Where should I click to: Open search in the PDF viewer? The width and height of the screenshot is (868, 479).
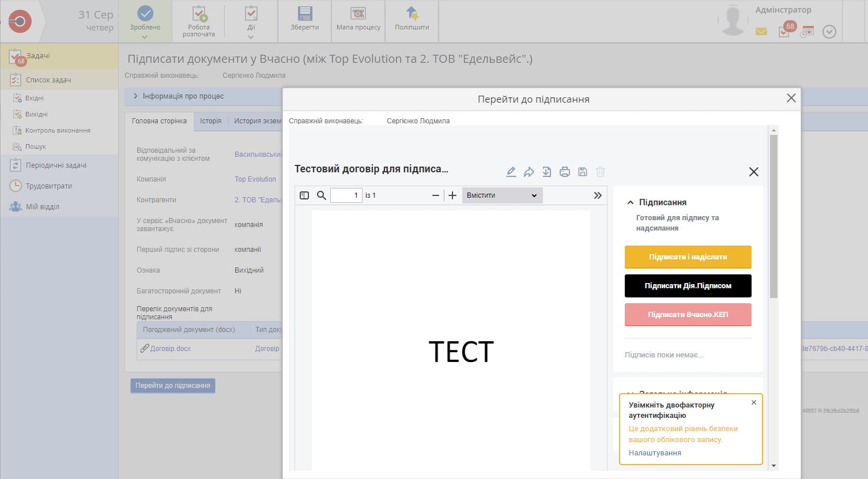tap(322, 195)
